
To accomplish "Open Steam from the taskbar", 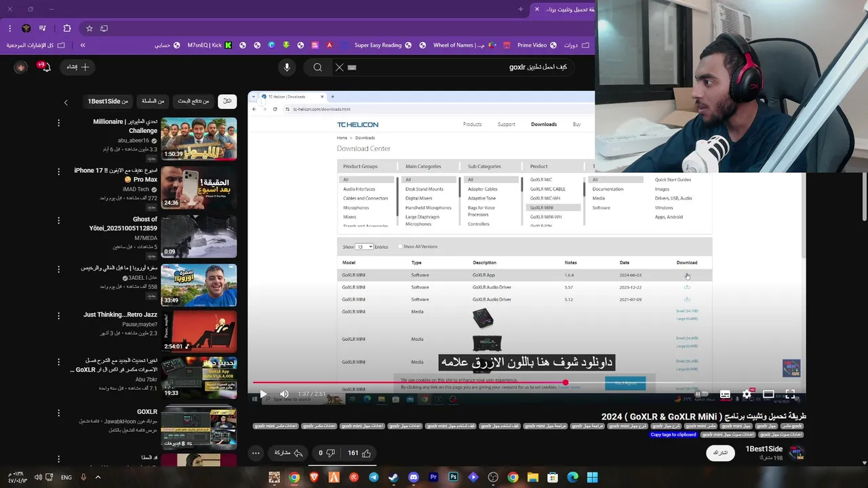I will click(393, 477).
